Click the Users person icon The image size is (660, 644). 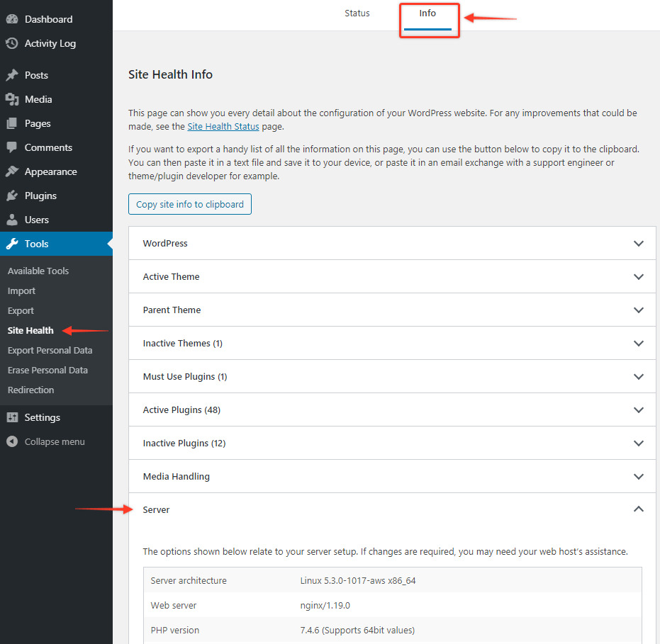(x=12, y=220)
